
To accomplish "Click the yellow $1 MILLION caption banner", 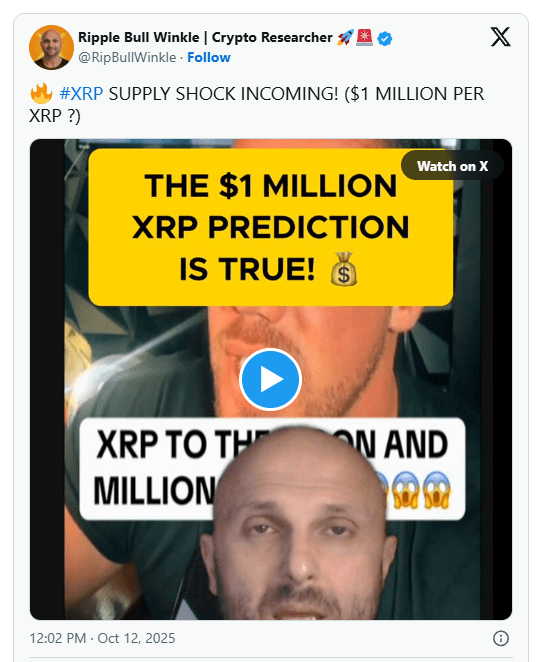I will point(271,228).
